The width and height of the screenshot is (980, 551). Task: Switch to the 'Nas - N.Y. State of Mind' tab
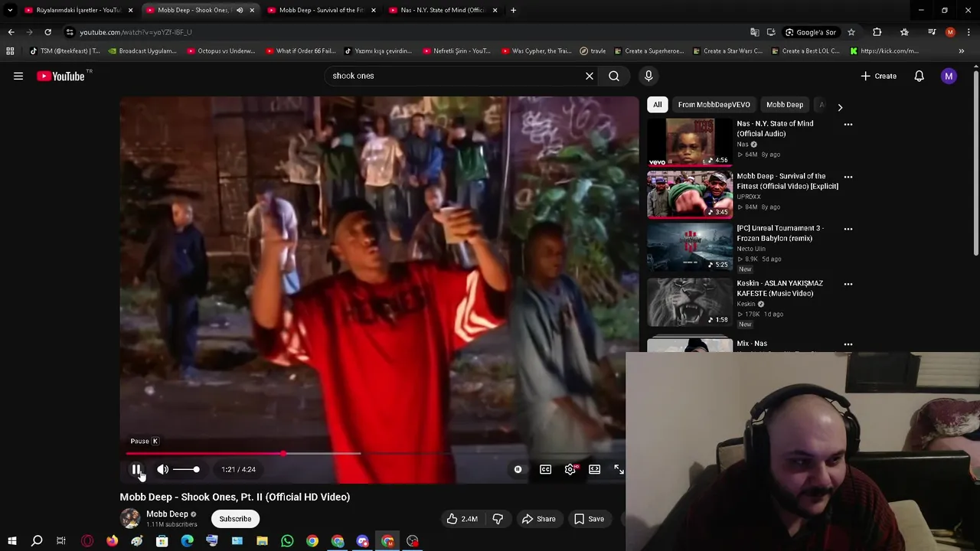(442, 10)
